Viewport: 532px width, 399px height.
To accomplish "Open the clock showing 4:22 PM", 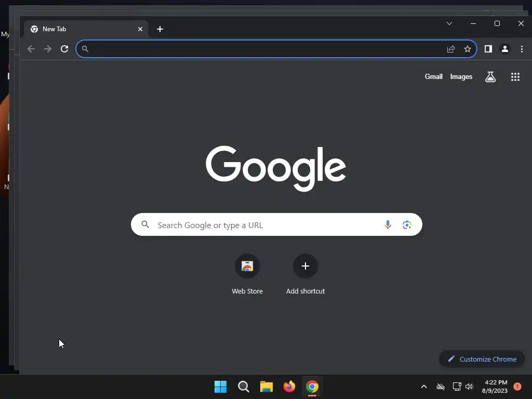I will [495, 387].
